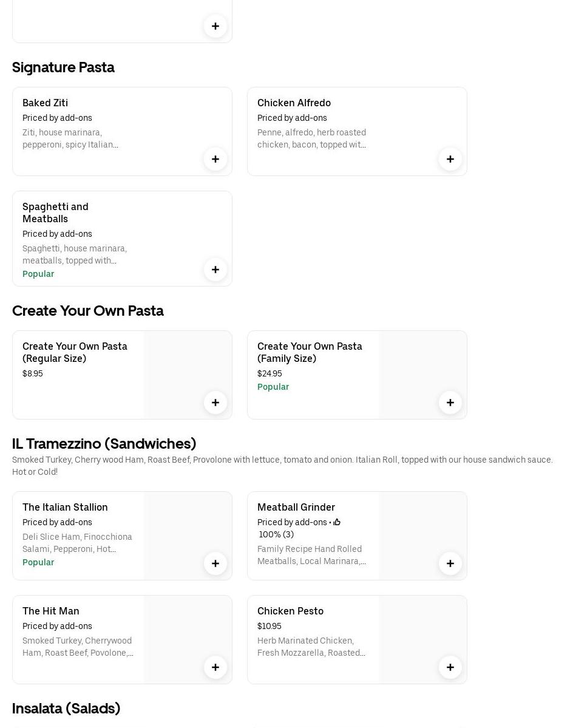This screenshot has height=728, width=573.
Task: Open Chicken Alfredo item details
Action: pos(294,103)
